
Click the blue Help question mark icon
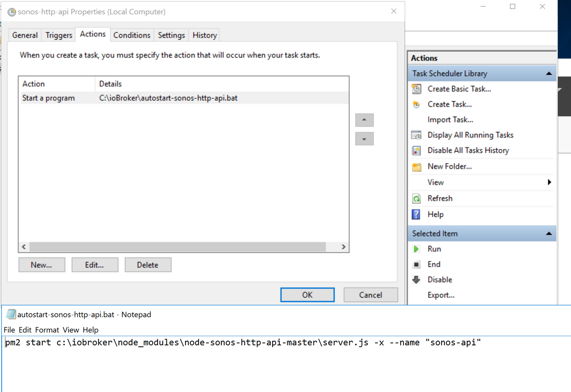coord(416,215)
